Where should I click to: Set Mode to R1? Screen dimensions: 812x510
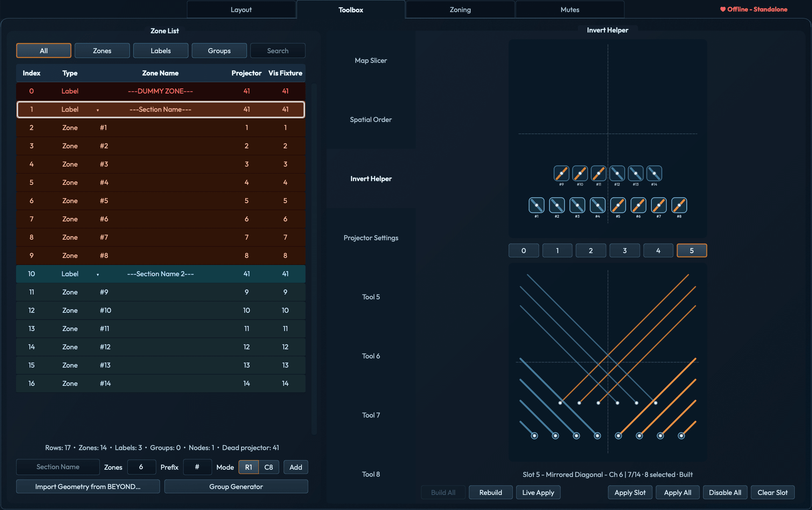[249, 467]
